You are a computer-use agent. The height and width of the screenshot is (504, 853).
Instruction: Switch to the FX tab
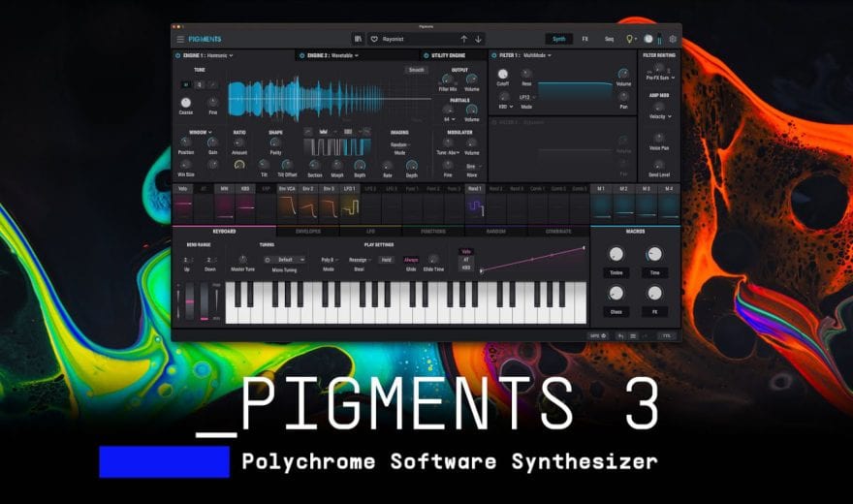point(584,40)
